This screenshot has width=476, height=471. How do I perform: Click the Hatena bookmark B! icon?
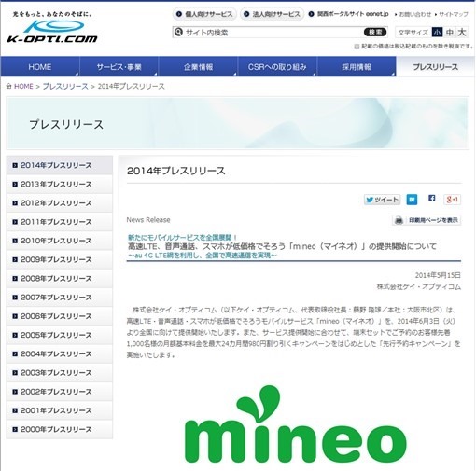coord(412,200)
